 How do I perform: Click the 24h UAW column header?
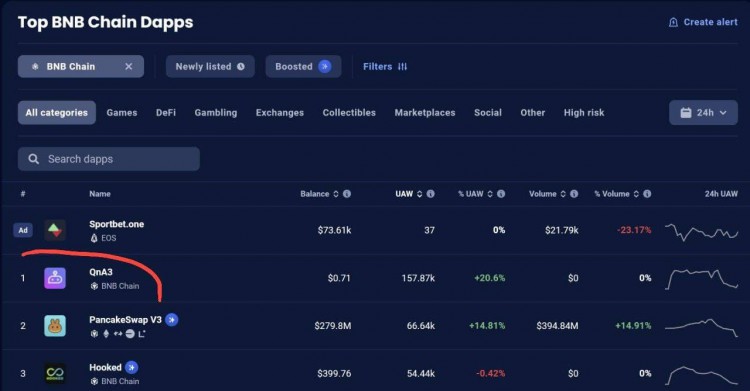[721, 194]
